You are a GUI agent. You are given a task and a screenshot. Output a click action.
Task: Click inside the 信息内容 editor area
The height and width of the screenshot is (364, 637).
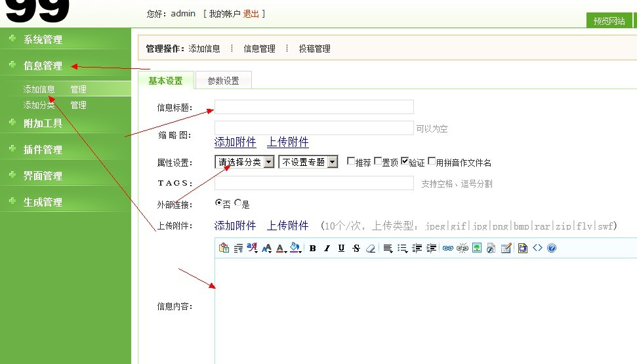pos(426,311)
